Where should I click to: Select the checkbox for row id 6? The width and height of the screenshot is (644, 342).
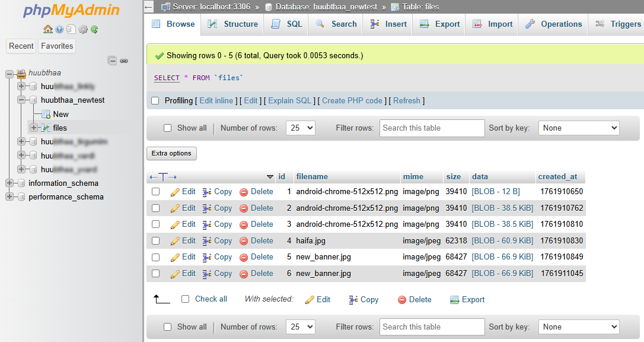point(155,273)
